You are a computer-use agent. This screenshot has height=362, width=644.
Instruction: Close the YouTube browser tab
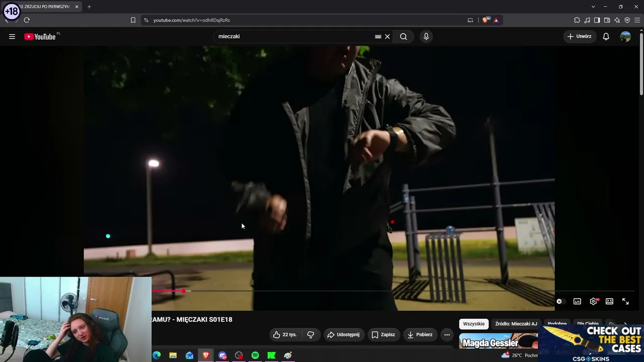coord(77,7)
